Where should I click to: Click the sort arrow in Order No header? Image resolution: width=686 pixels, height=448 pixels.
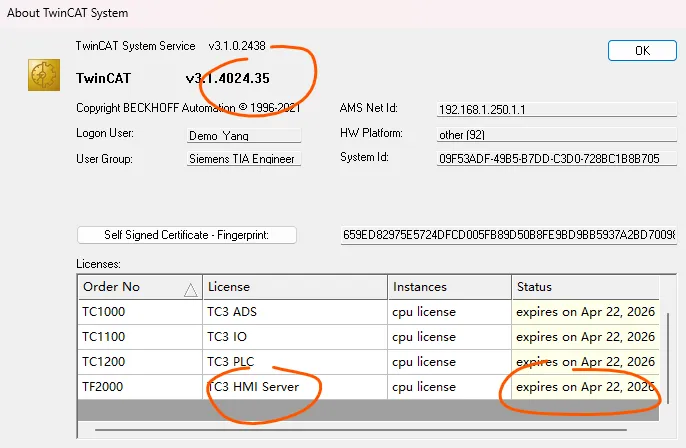(x=190, y=290)
